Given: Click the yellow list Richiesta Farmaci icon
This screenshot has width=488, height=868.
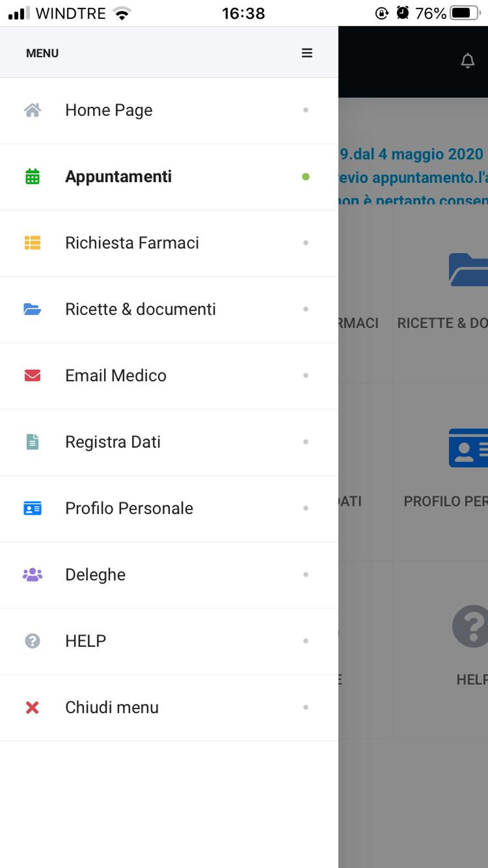Looking at the screenshot, I should click(32, 243).
